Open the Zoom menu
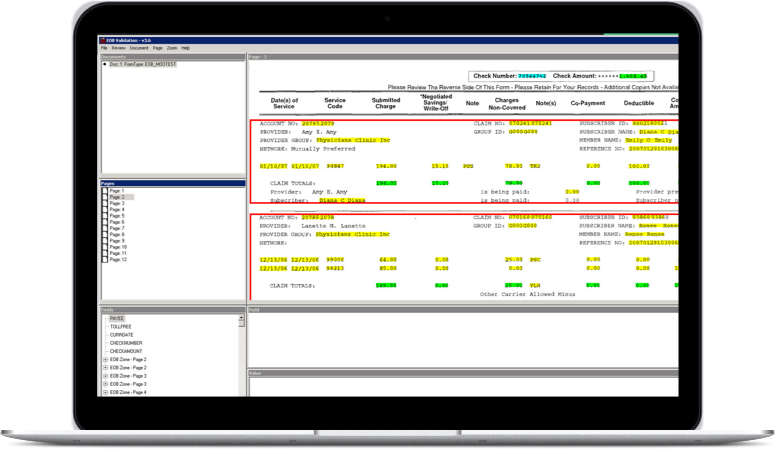Screen dimensions: 775x450 (172, 48)
